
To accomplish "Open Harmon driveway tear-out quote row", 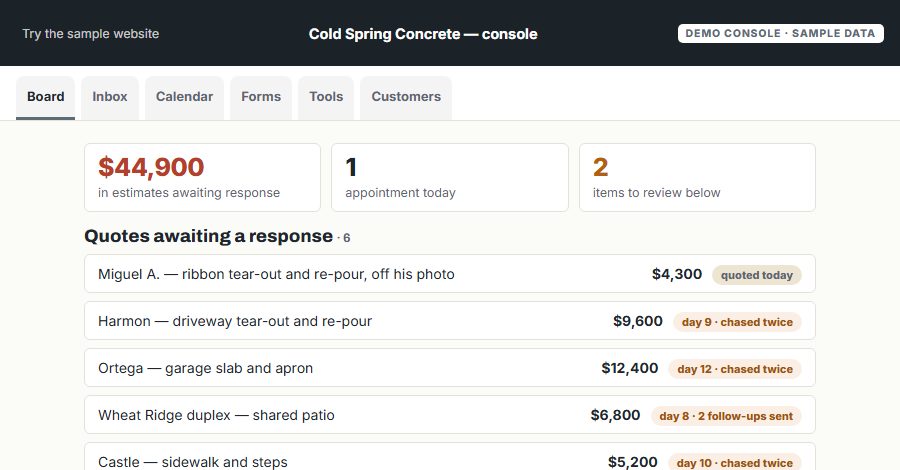I will click(x=449, y=321).
